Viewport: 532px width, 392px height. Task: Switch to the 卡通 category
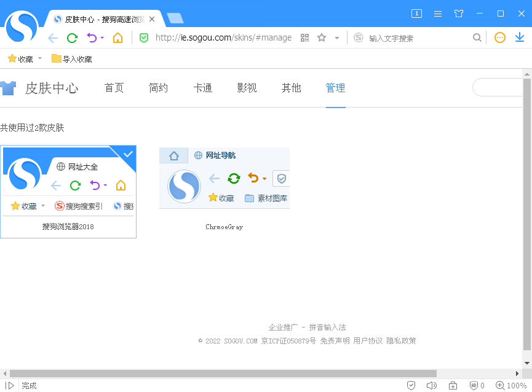[202, 88]
